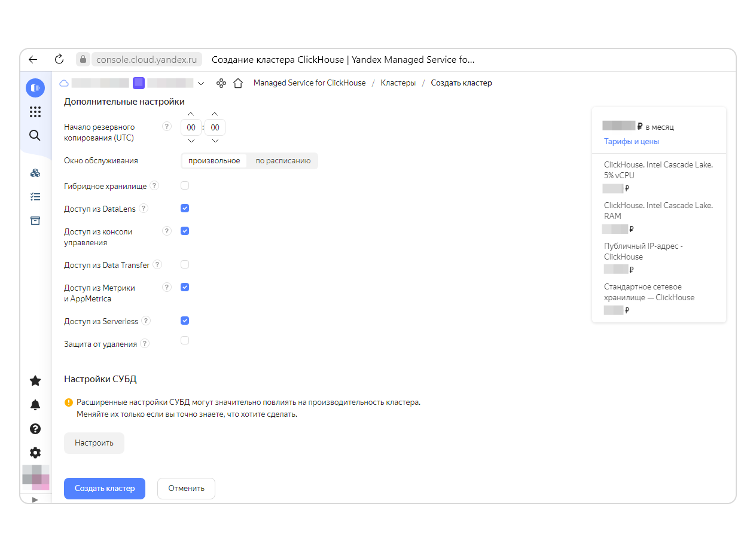Open all services grid icon
756x552 pixels.
tap(35, 112)
